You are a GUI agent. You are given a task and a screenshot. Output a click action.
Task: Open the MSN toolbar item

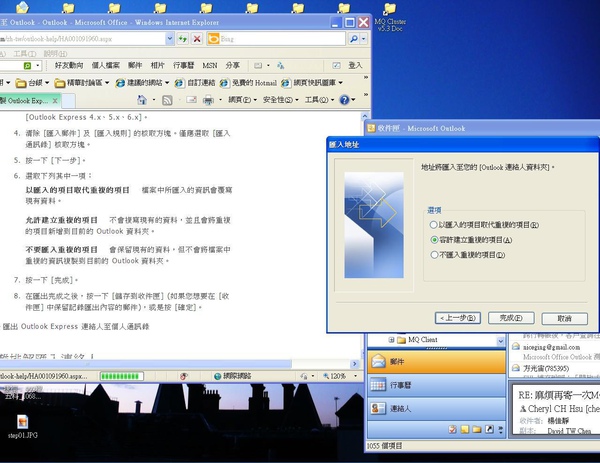click(210, 66)
